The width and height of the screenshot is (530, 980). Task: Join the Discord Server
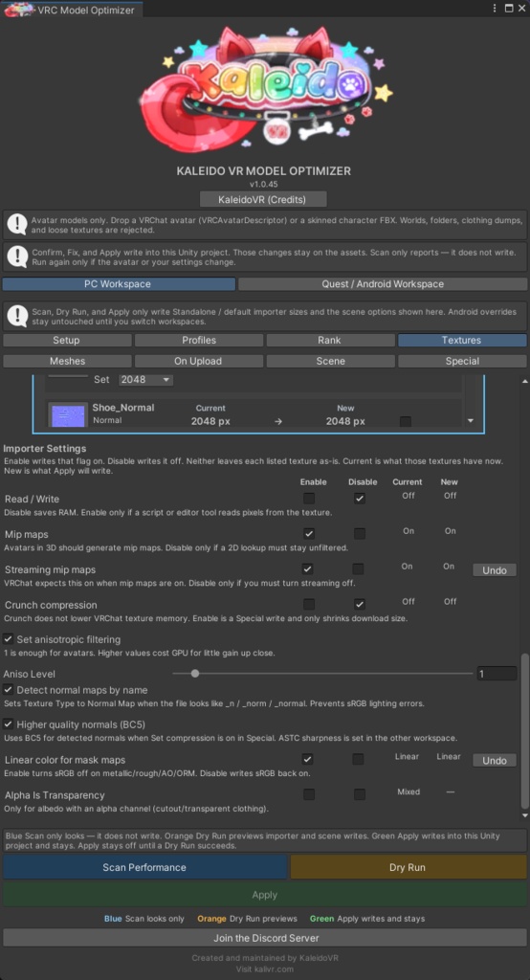tap(265, 938)
